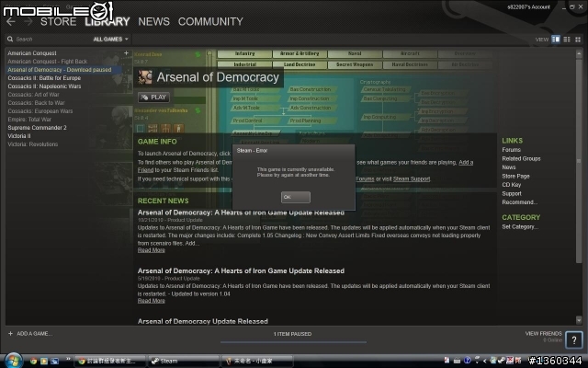
Task: Click ADD A GAME... at bottom left
Action: click(x=30, y=333)
